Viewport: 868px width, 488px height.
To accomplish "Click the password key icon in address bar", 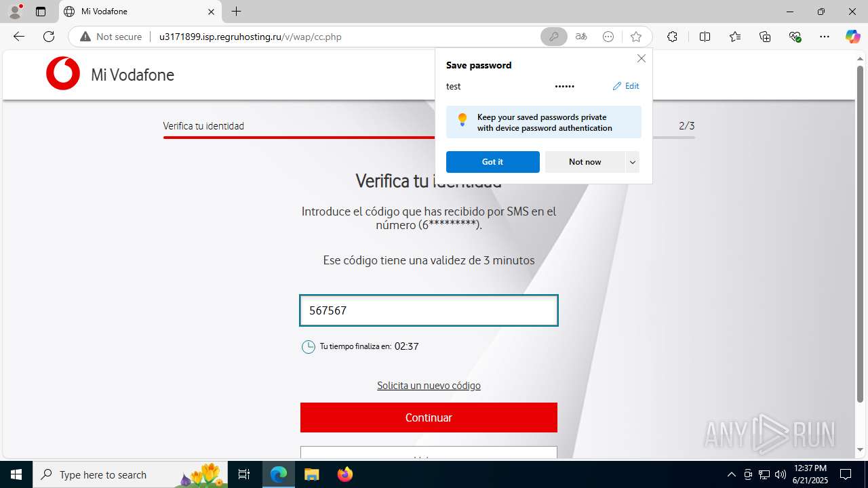I will click(554, 37).
